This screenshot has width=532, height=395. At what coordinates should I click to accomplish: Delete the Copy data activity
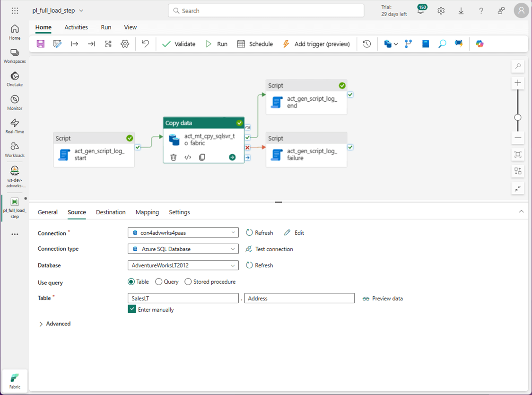174,157
